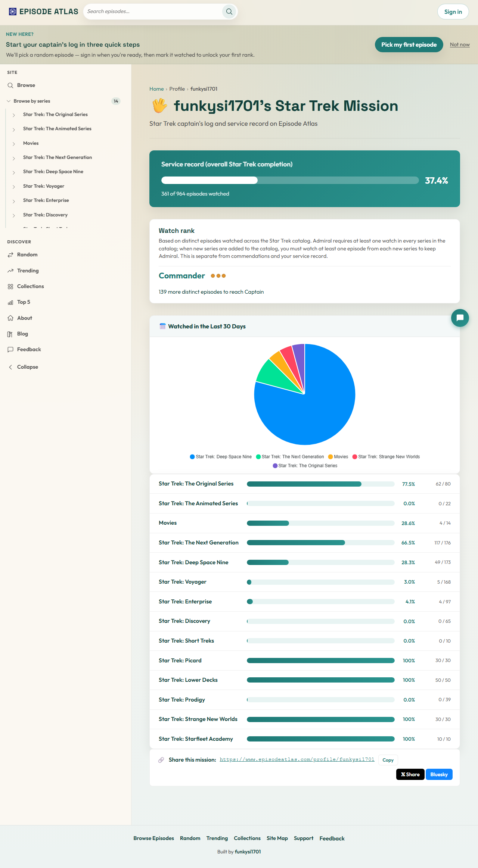Image resolution: width=478 pixels, height=868 pixels.
Task: Click the Deep Space Nine legend color swatch
Action: point(192,457)
